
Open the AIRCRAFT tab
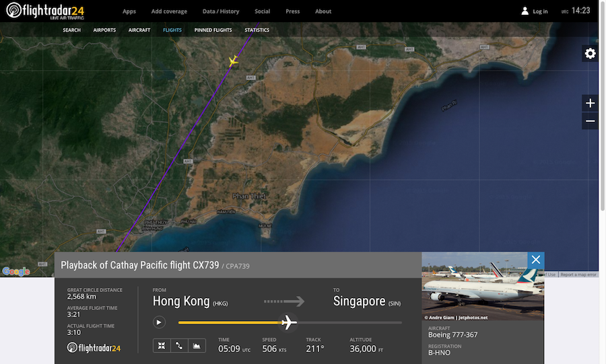click(x=139, y=30)
